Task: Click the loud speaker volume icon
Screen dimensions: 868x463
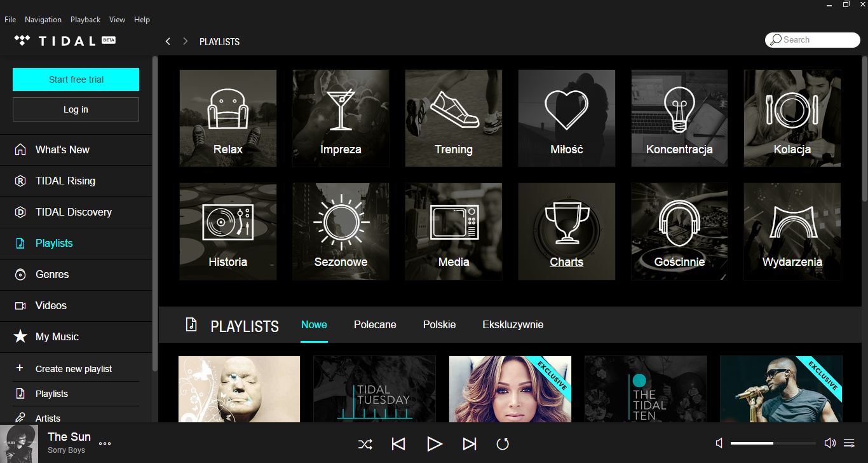Action: coord(829,443)
